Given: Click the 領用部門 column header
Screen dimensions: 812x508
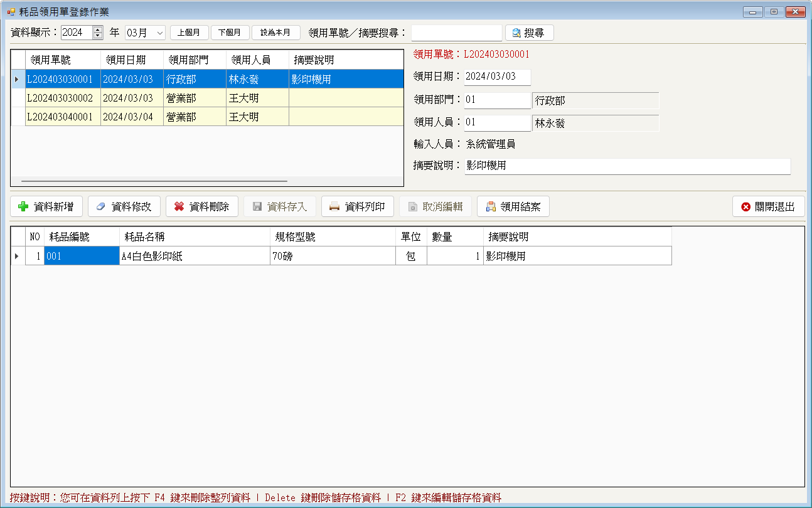Looking at the screenshot, I should point(195,60).
